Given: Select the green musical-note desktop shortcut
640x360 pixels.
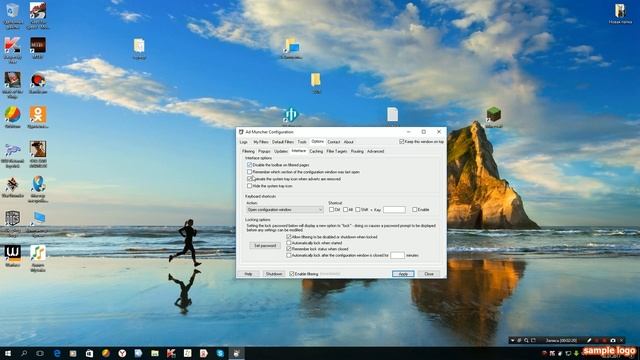Looking at the screenshot, I should pos(38,258).
